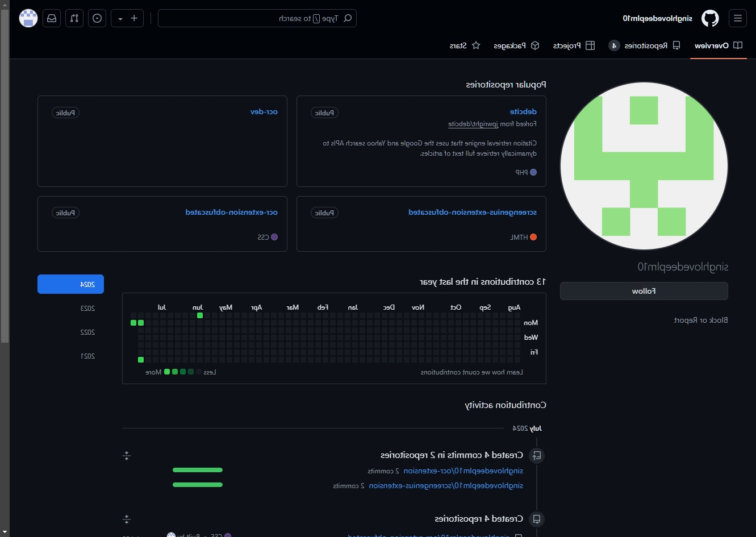Click the darkest legend square next to Less

199,372
